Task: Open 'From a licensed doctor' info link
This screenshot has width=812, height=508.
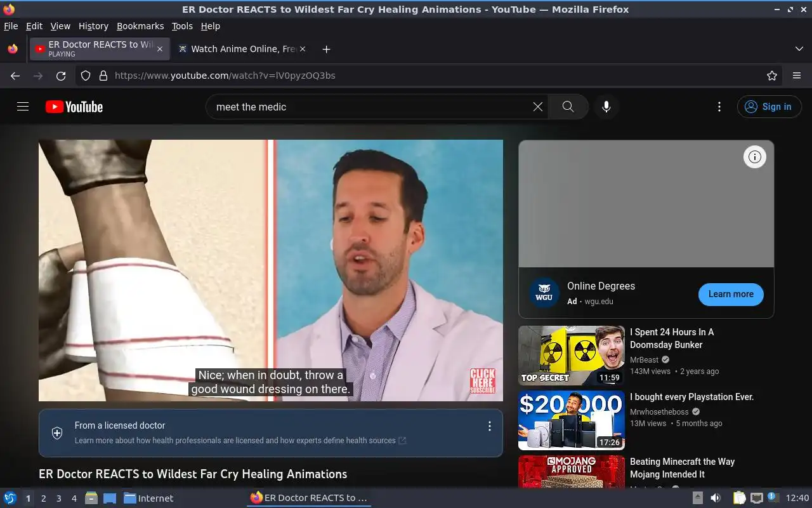Action: pos(120,425)
